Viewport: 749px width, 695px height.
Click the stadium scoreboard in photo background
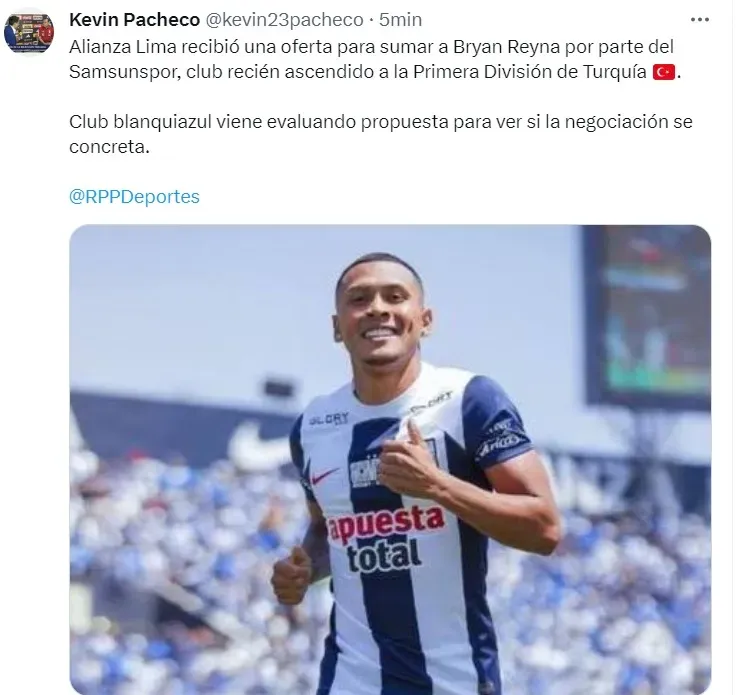(647, 318)
